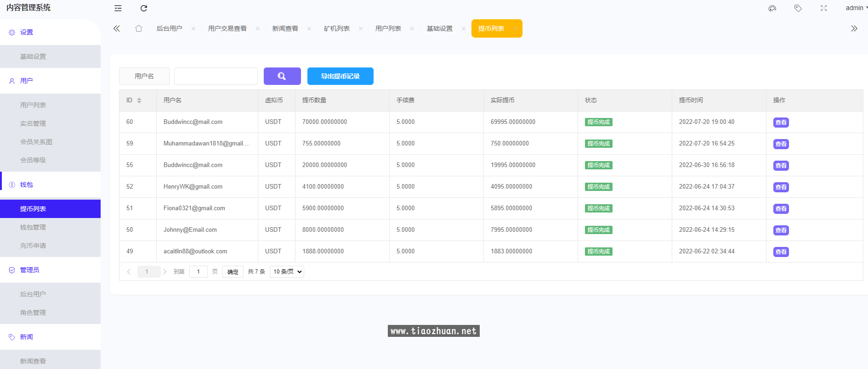Close the active 提币列表 tab
The width and height of the screenshot is (868, 369).
point(515,28)
